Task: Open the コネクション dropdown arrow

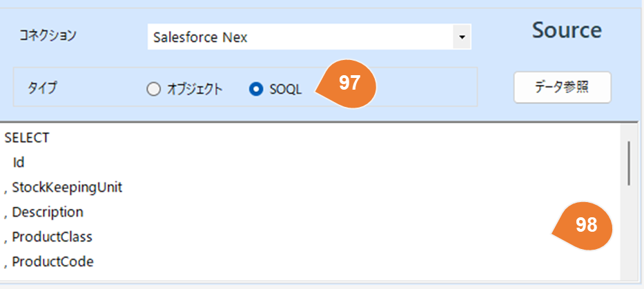Action: click(462, 37)
